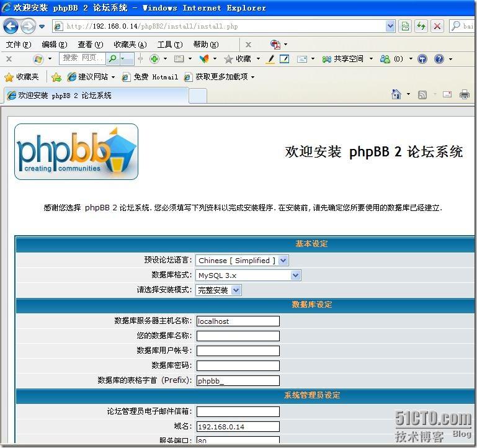477x448 pixels.
Task: Open the 文件(F) menu
Action: click(19, 45)
